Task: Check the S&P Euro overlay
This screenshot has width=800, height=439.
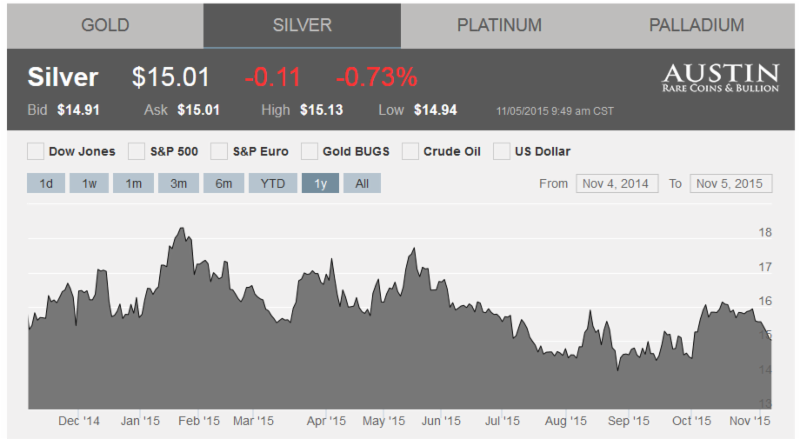Action: coord(220,152)
